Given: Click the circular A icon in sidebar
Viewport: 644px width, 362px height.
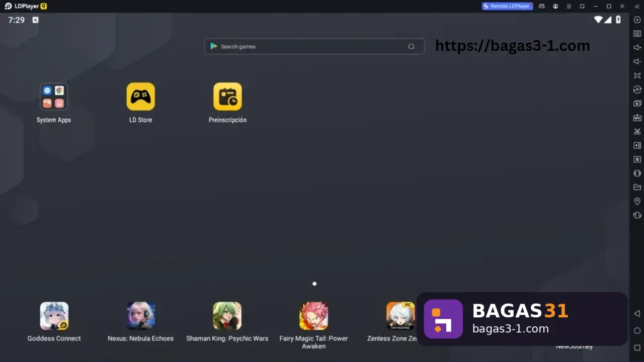Looking at the screenshot, I should pyautogui.click(x=637, y=89).
